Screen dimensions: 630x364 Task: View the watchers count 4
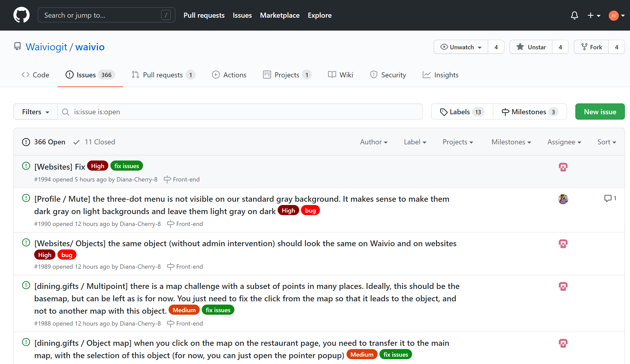tap(496, 47)
